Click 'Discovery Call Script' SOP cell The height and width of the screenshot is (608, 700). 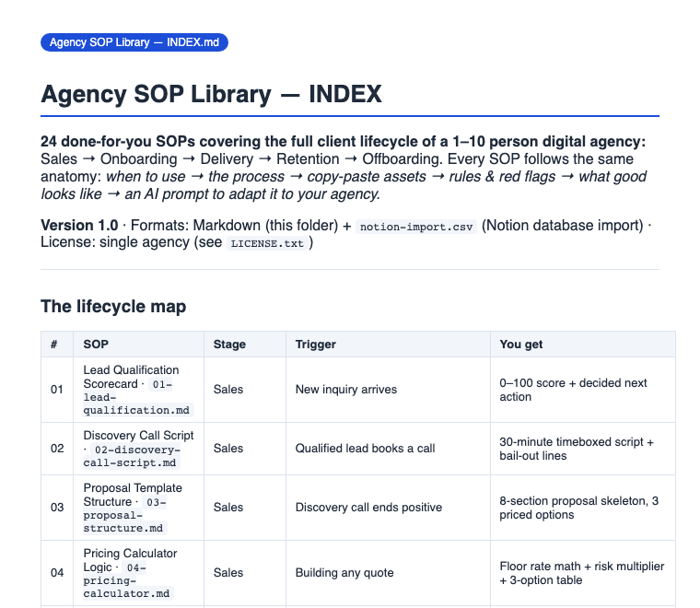click(138, 449)
